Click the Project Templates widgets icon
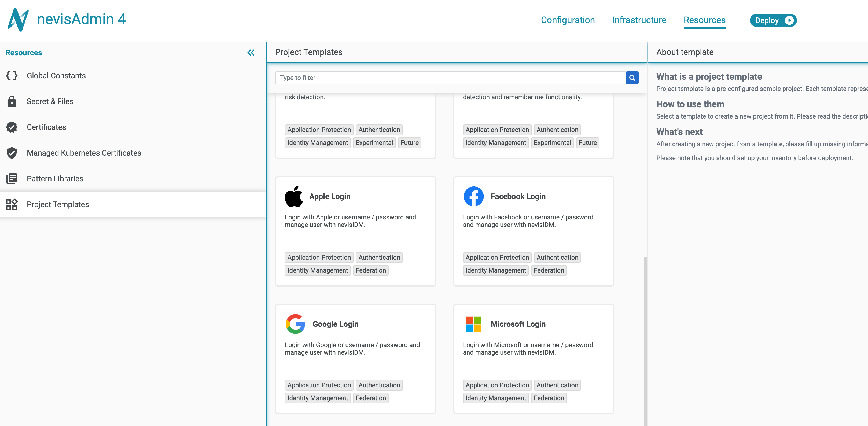 tap(12, 204)
